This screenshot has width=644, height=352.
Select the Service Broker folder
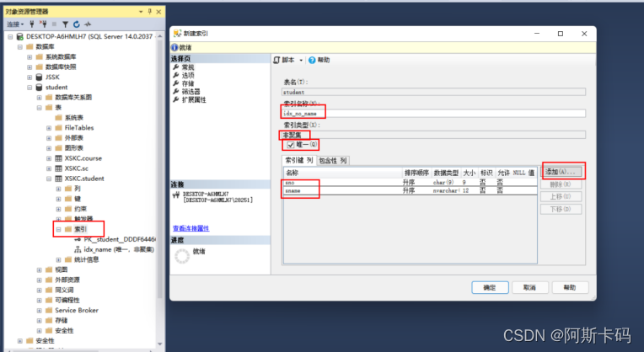(77, 311)
